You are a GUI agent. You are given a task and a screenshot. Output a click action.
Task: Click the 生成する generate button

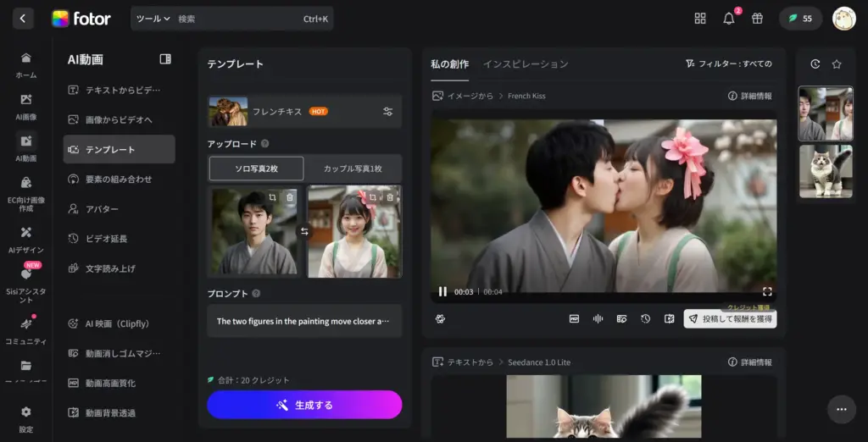click(304, 405)
